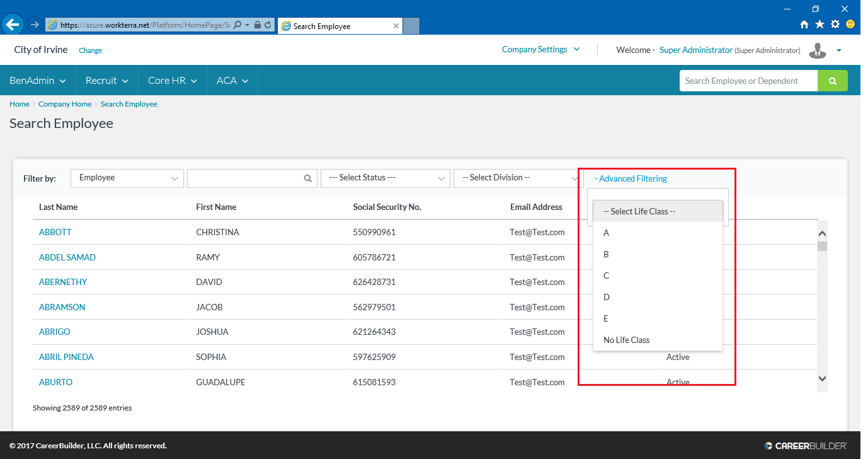Sort by Last Name column header
The width and height of the screenshot is (868, 459).
[59, 207]
